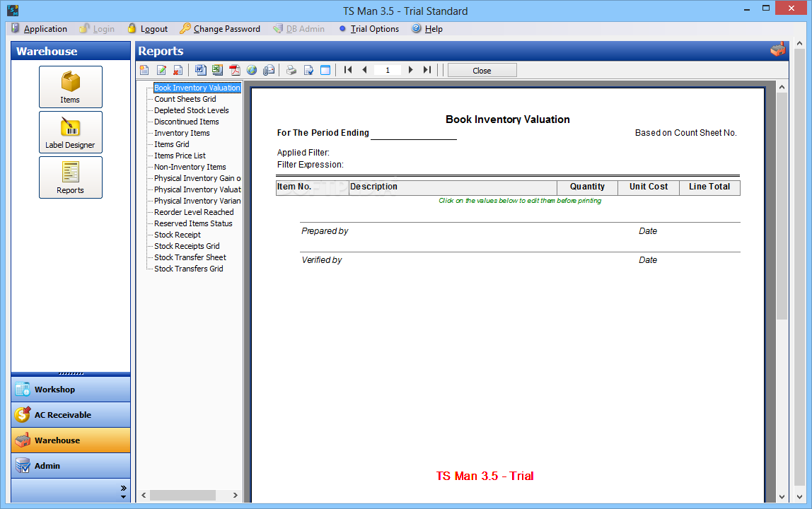The image size is (812, 509).
Task: Click the Verified by field
Action: coord(322,260)
